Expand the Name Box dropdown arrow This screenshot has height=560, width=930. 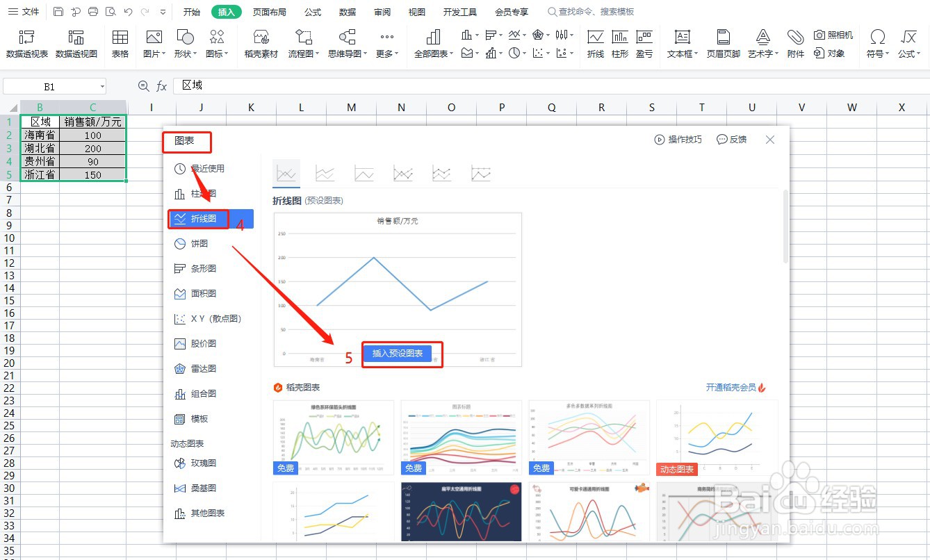[102, 87]
